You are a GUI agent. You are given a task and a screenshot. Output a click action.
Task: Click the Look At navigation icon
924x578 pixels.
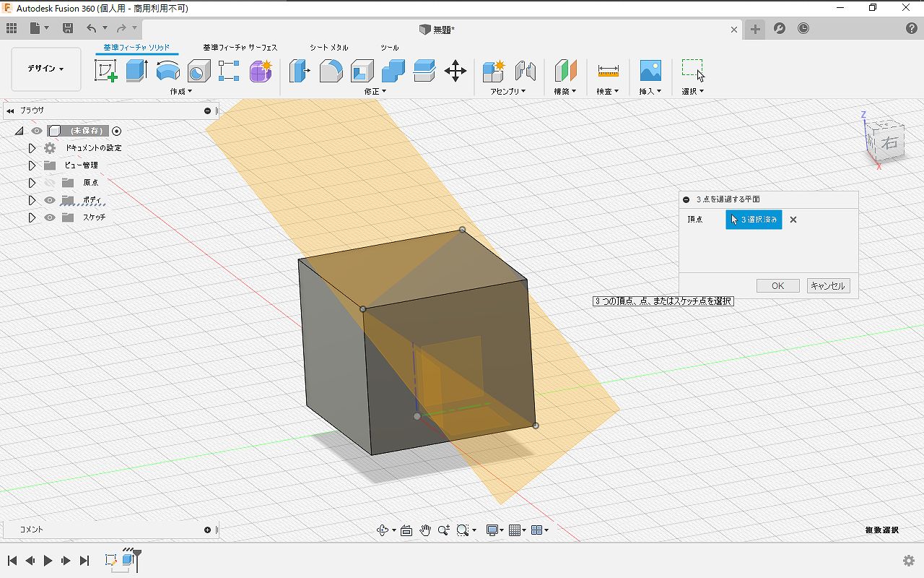[406, 530]
